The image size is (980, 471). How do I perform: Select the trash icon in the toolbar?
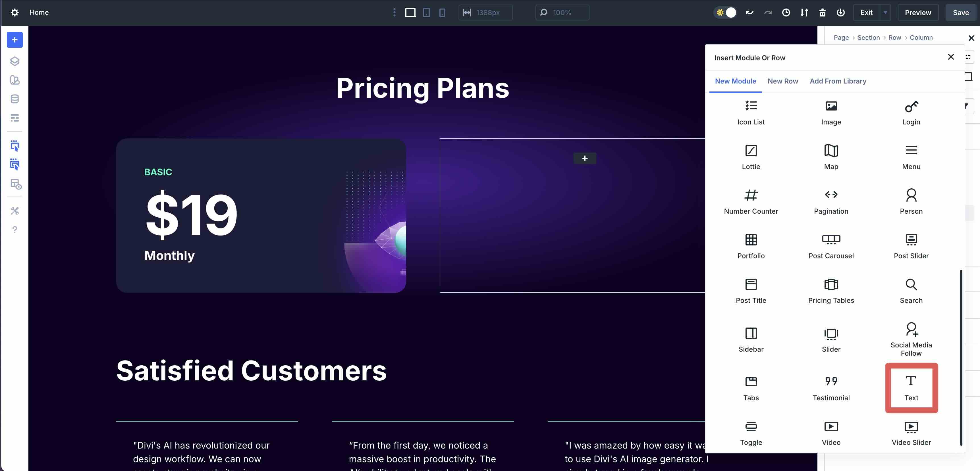[x=822, y=12]
